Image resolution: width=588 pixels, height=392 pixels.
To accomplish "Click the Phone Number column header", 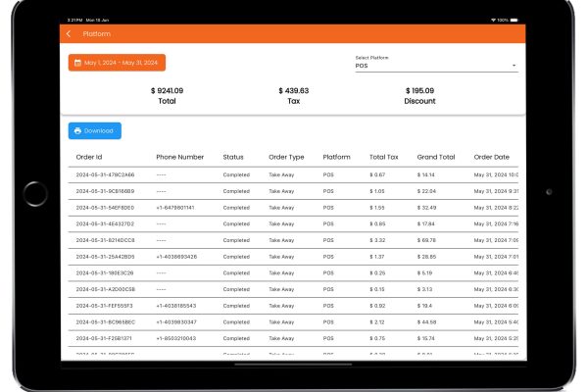I will point(179,157).
